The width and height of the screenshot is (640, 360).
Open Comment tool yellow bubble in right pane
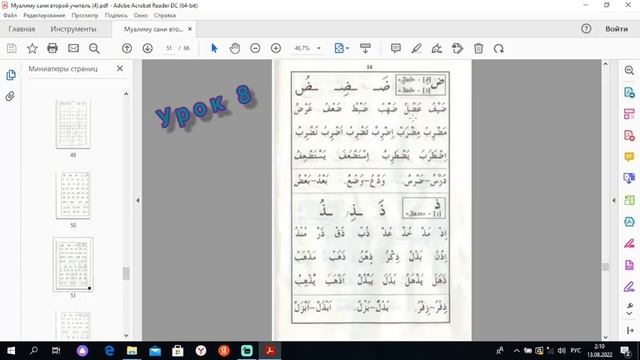coord(629,157)
